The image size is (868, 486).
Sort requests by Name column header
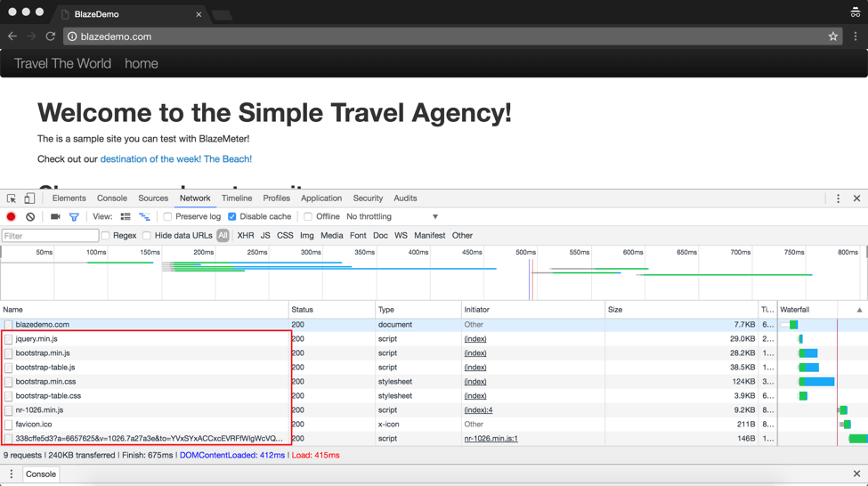pyautogui.click(x=144, y=310)
